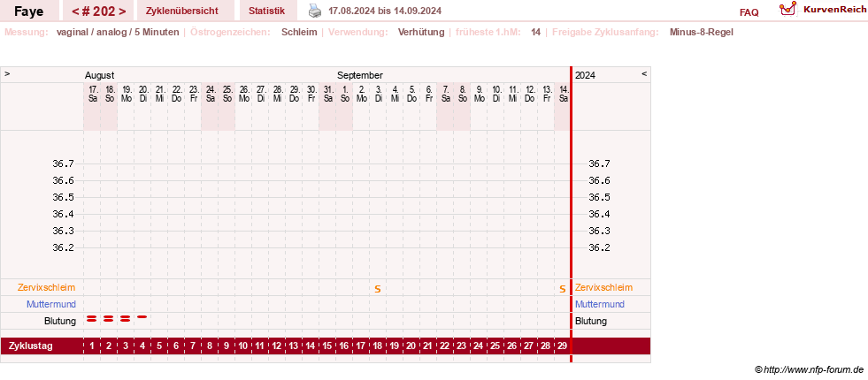Click the date header 7. Sa

pos(445,94)
